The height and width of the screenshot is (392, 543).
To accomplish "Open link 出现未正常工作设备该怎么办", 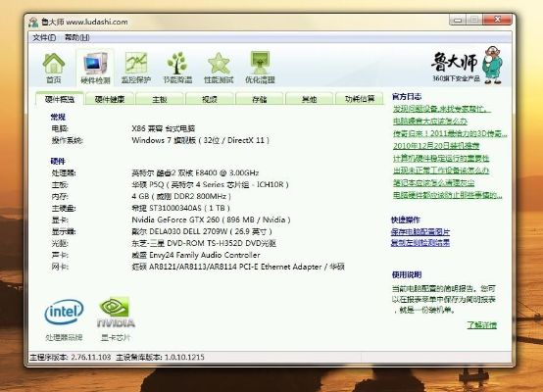I will pyautogui.click(x=441, y=171).
